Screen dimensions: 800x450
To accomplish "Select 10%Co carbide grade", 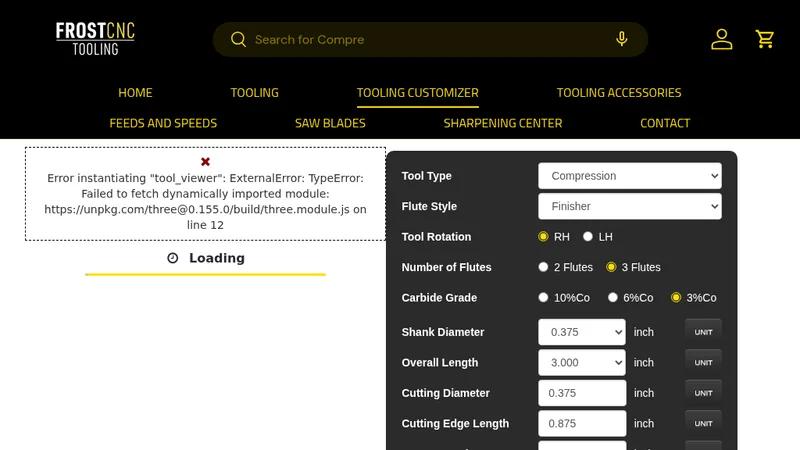I will tap(543, 297).
